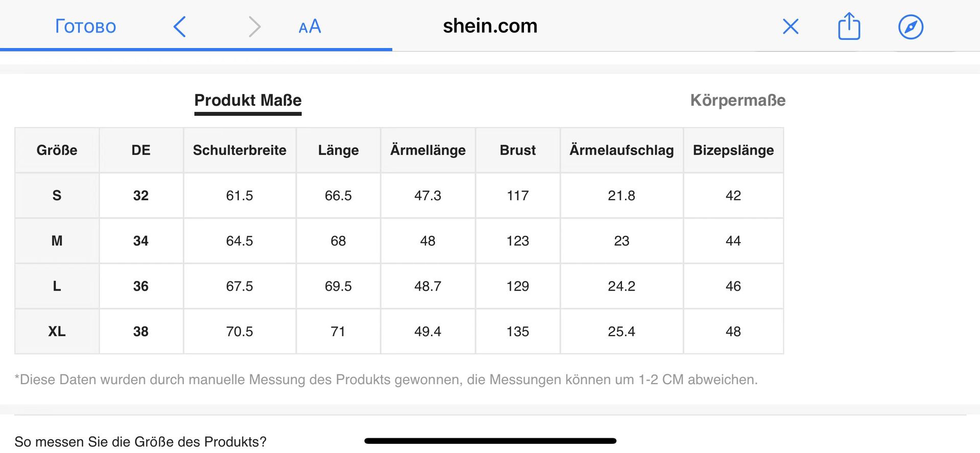The image size is (980, 453).
Task: Click the Größe column header
Action: tap(57, 150)
